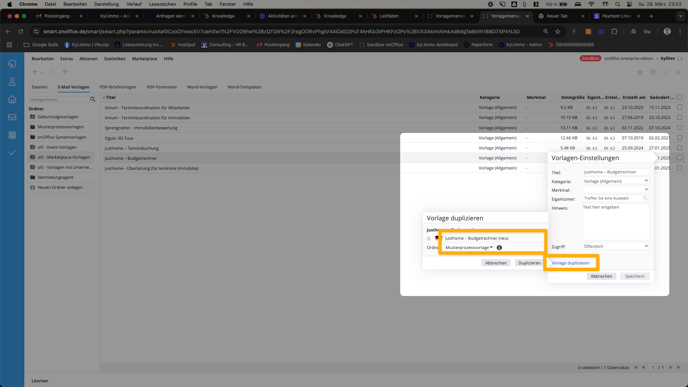The width and height of the screenshot is (688, 387).
Task: Switch to Dateien tab
Action: click(x=39, y=87)
